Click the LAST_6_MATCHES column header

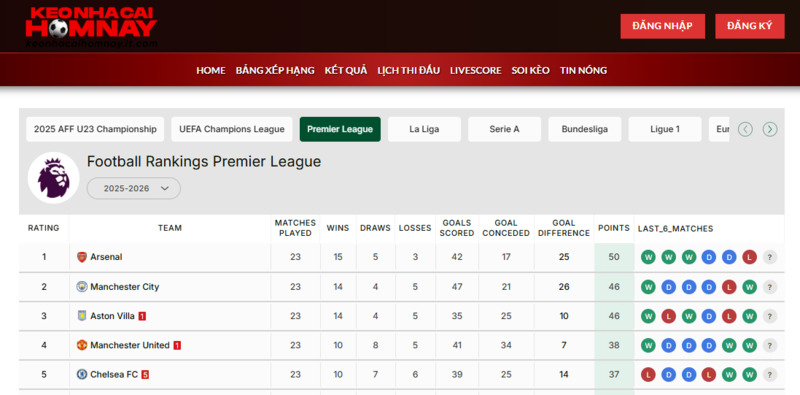[676, 229]
